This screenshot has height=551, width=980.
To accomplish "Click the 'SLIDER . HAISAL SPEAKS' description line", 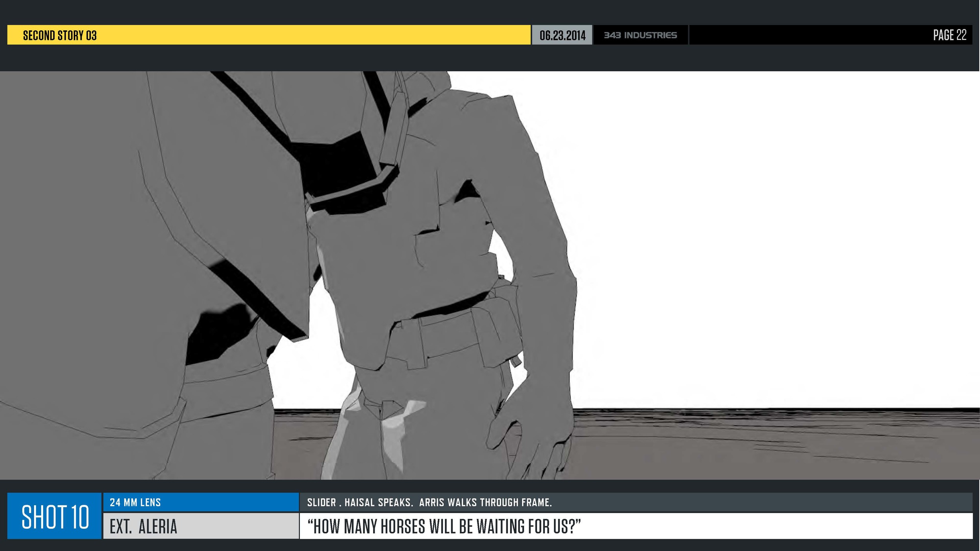I will point(429,502).
